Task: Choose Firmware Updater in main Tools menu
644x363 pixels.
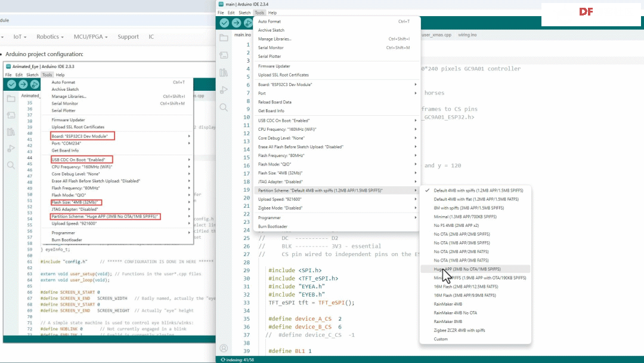Action: point(337,66)
